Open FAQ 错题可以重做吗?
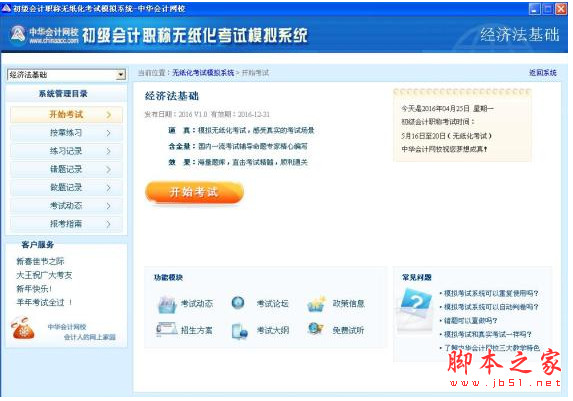The height and width of the screenshot is (401, 573). (470, 321)
